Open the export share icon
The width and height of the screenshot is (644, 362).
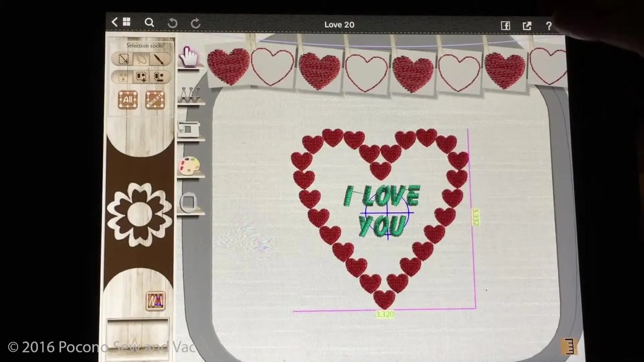[x=527, y=26]
